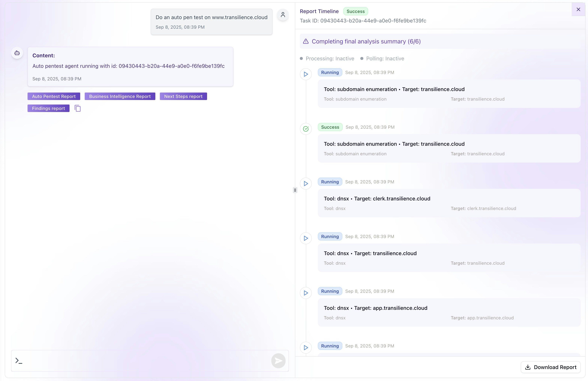Click the timestamp under the user message
588x381 pixels.
pos(180,27)
